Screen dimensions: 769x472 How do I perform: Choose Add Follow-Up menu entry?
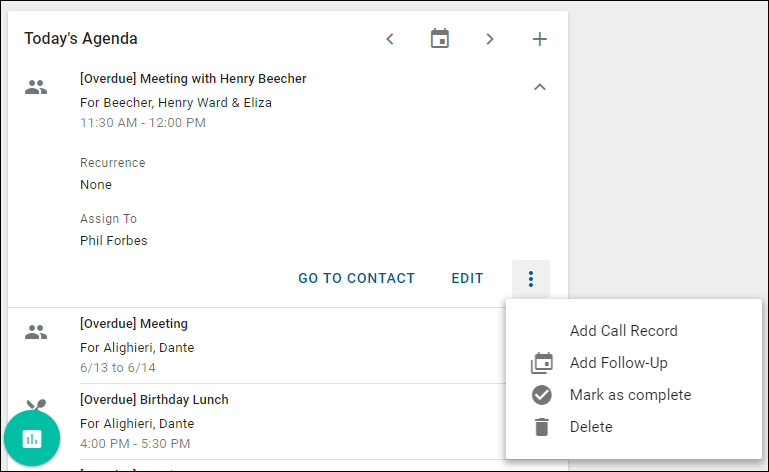pos(618,363)
